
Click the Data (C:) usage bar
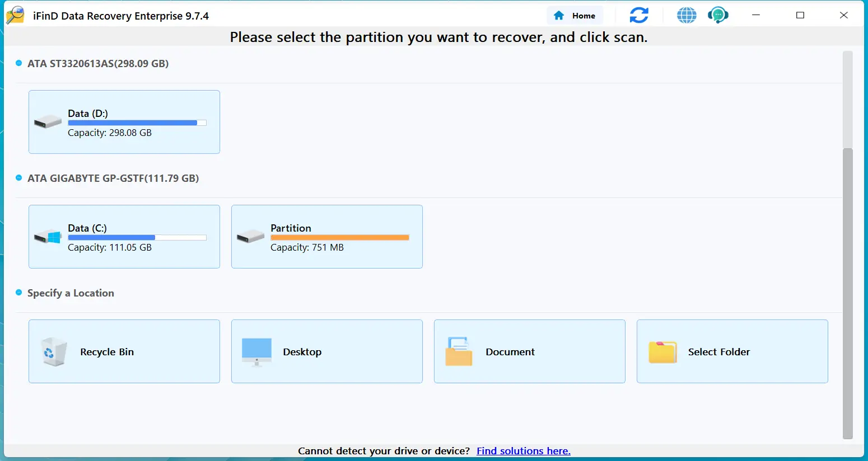pos(137,238)
